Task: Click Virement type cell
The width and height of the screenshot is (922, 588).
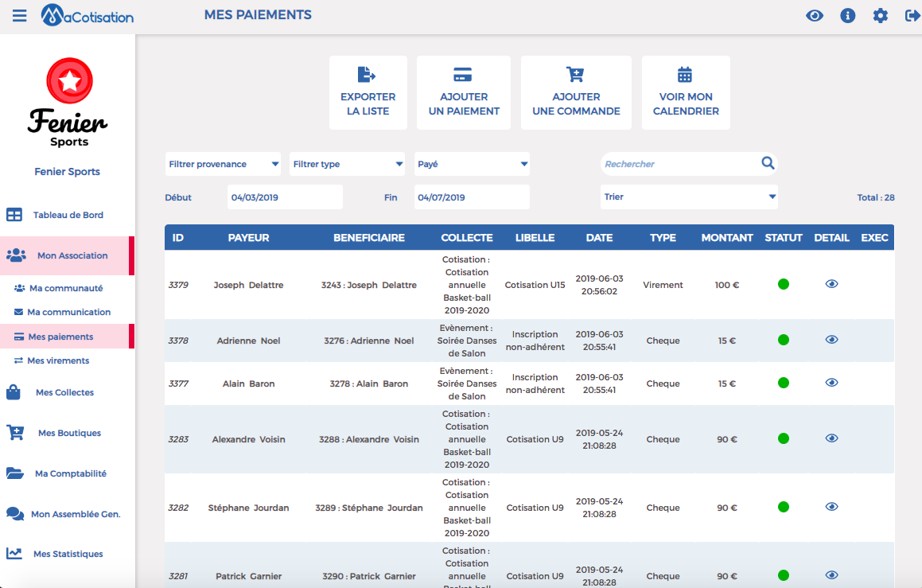Action: [x=663, y=285]
